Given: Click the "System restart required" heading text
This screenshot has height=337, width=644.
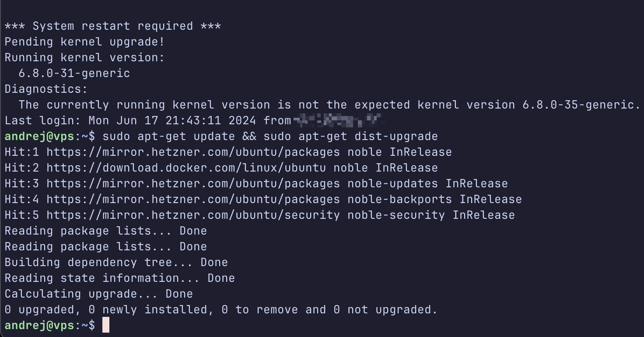Looking at the screenshot, I should tap(113, 26).
